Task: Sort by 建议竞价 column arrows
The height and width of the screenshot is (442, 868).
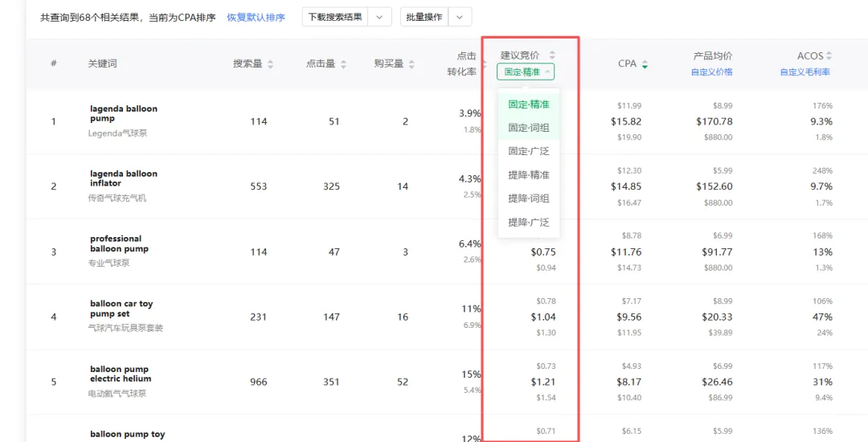Action: coord(552,55)
